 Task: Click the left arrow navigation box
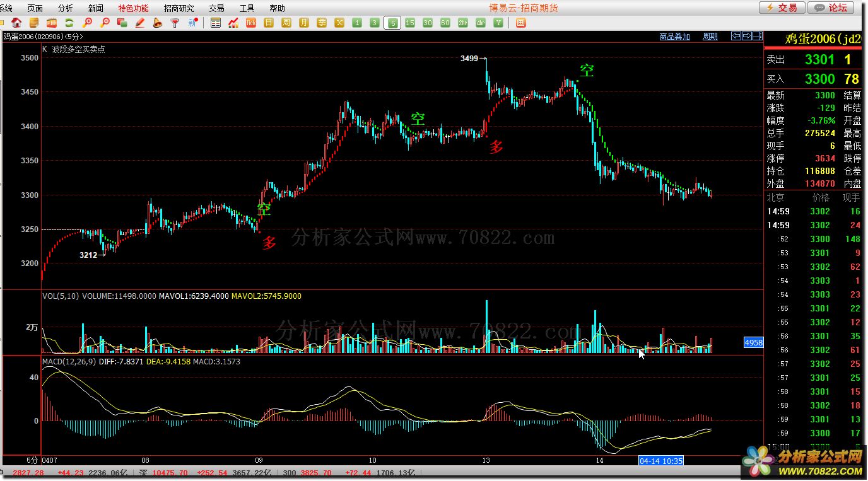[x=736, y=36]
